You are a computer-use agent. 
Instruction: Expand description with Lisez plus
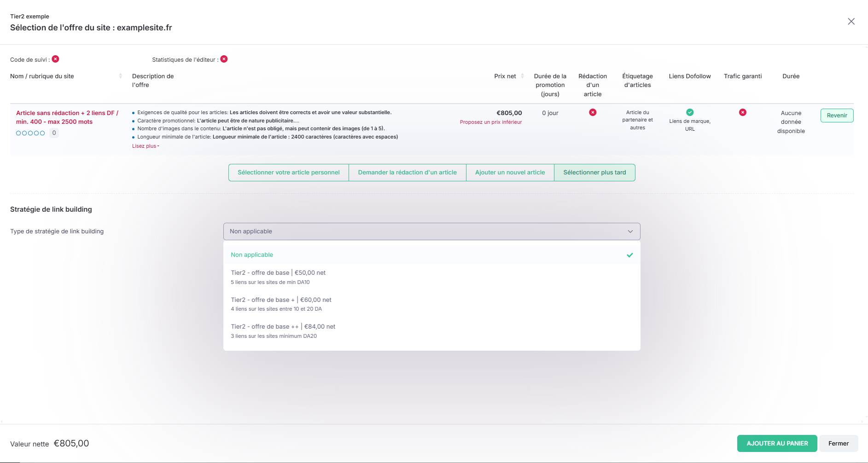(x=146, y=146)
